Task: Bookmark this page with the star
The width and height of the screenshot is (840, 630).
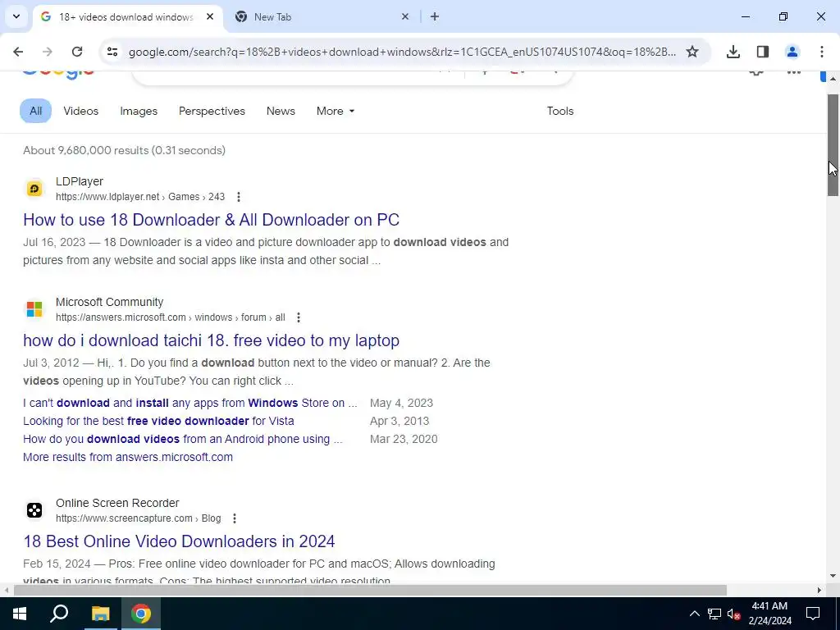Action: pyautogui.click(x=692, y=52)
